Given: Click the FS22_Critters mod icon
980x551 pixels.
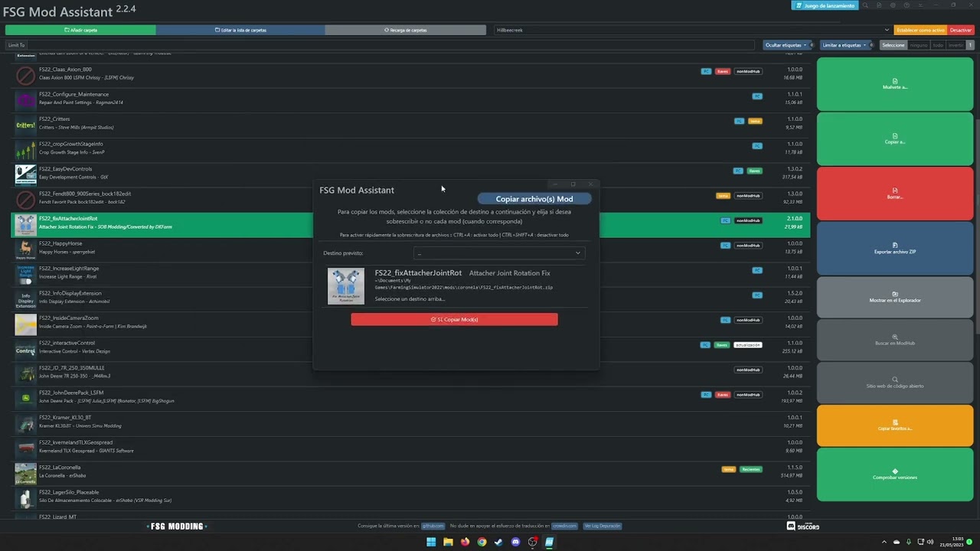Looking at the screenshot, I should 26,125.
